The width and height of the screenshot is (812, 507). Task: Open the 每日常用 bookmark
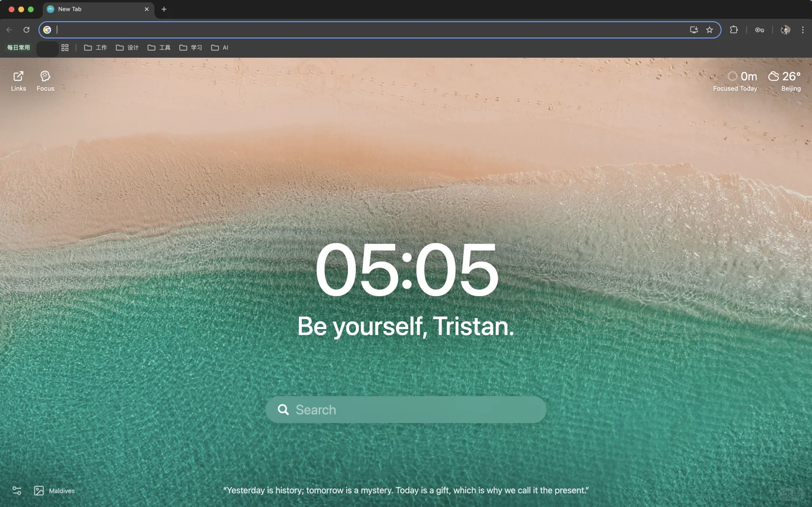(18, 47)
